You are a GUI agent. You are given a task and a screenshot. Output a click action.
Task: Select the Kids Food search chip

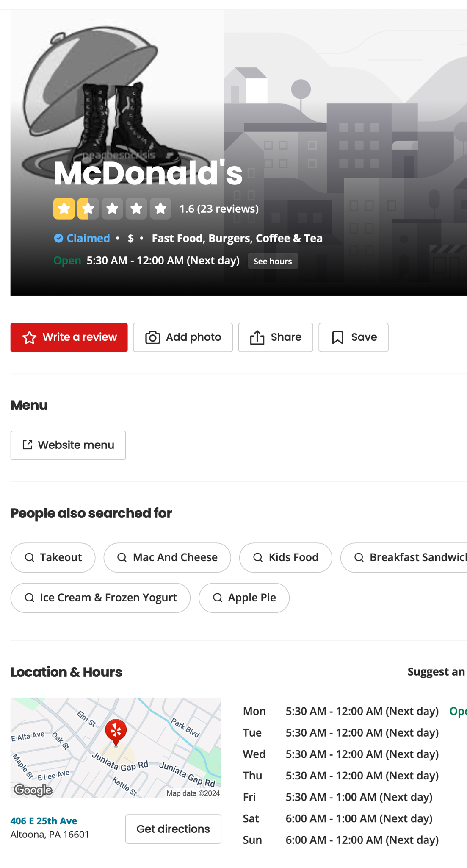pos(286,558)
